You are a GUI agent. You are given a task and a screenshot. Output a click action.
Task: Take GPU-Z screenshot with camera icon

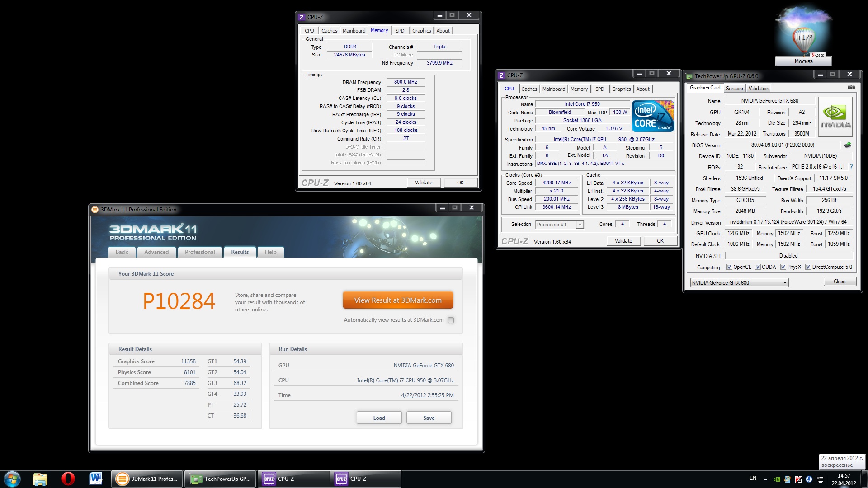[851, 88]
